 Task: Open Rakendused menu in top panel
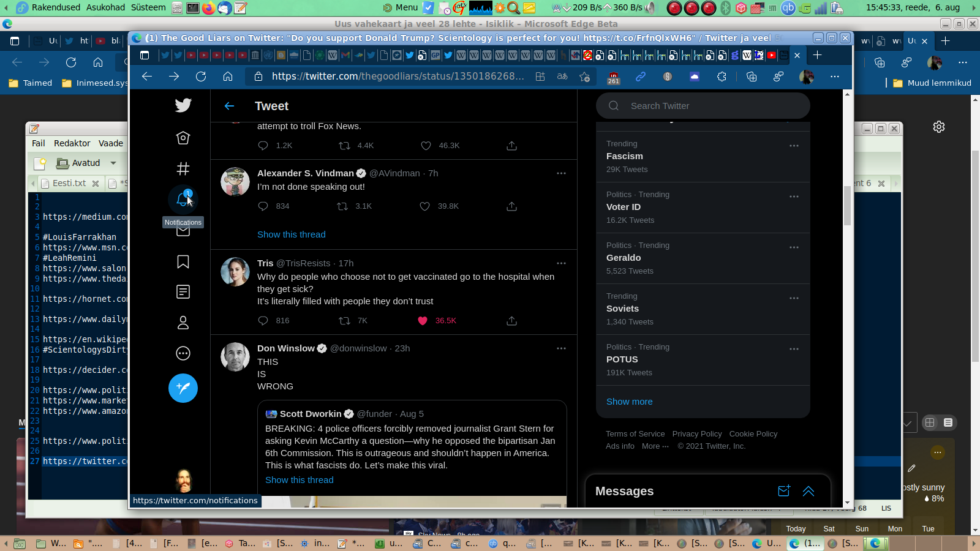(56, 7)
